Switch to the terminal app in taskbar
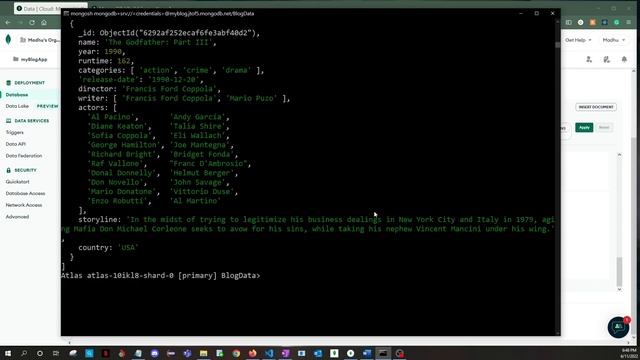This screenshot has height=360, width=640. click(x=383, y=353)
